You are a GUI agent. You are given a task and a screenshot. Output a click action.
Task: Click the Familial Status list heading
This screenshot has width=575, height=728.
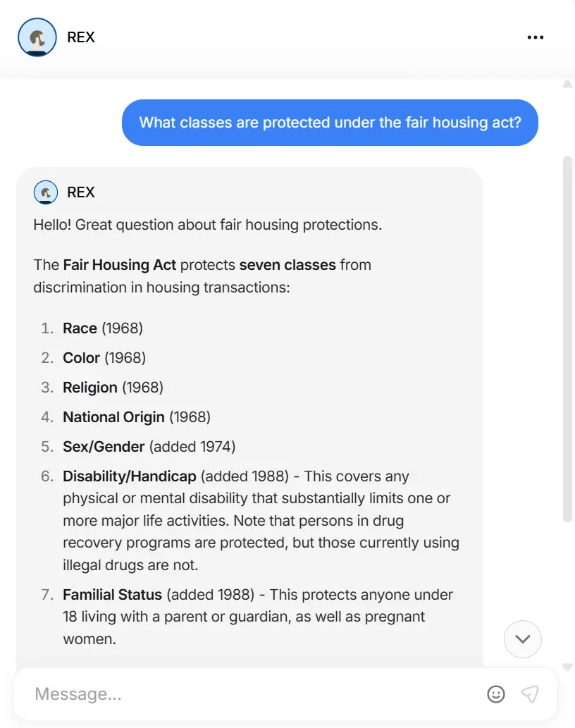[x=112, y=595]
